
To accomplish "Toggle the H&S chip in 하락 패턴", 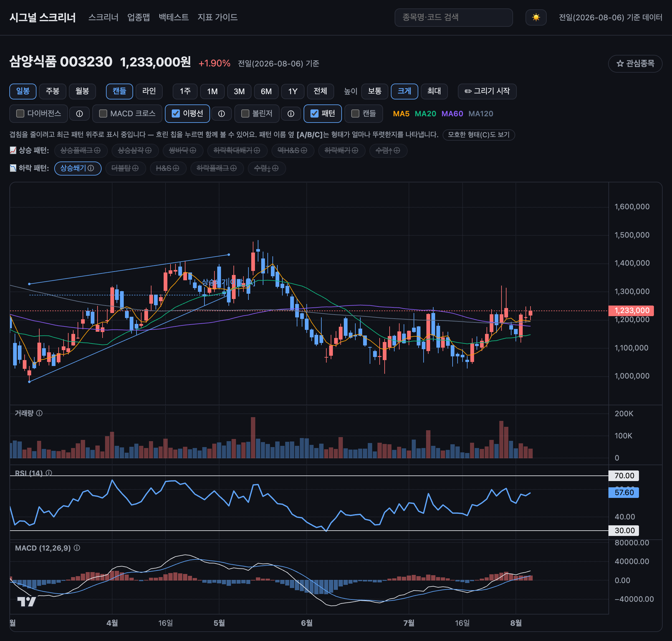I will click(168, 168).
